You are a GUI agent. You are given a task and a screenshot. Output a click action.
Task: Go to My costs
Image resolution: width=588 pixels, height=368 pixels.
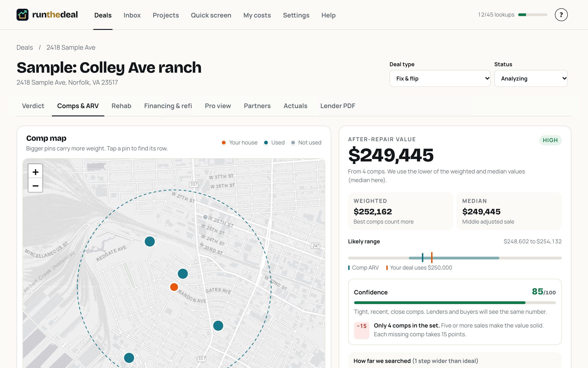257,15
